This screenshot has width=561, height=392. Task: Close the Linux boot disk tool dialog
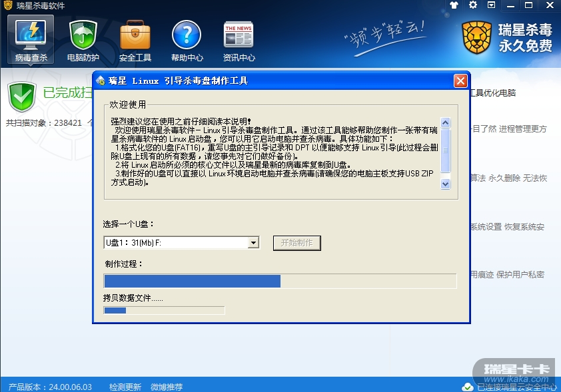point(460,81)
